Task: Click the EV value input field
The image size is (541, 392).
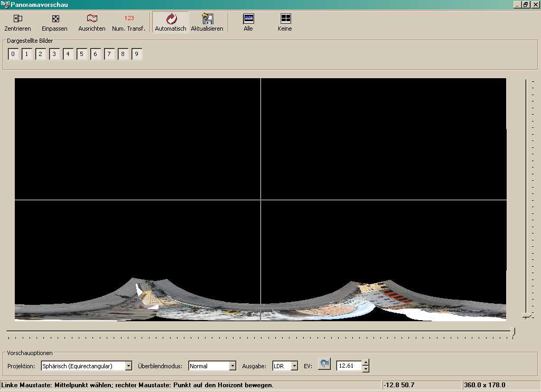Action: point(349,366)
